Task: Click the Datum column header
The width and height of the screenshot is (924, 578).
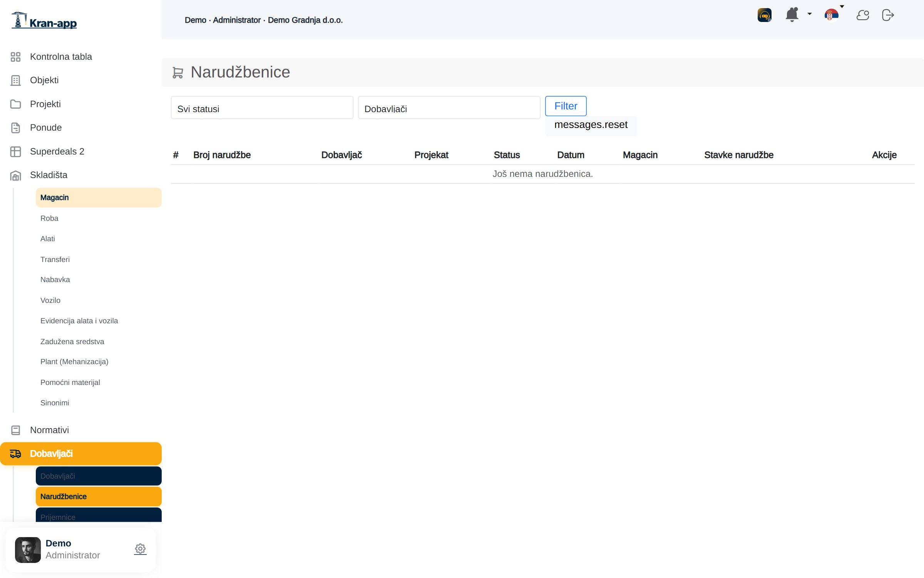Action: [571, 155]
